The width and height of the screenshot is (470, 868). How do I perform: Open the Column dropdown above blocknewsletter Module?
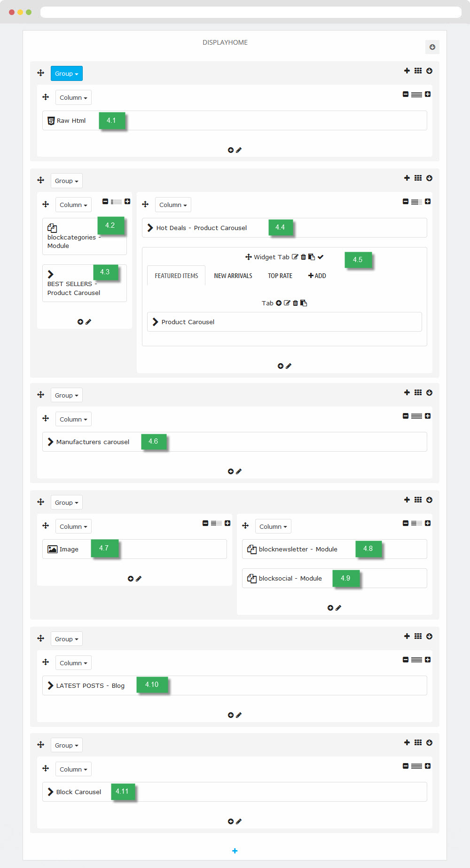[x=273, y=526]
